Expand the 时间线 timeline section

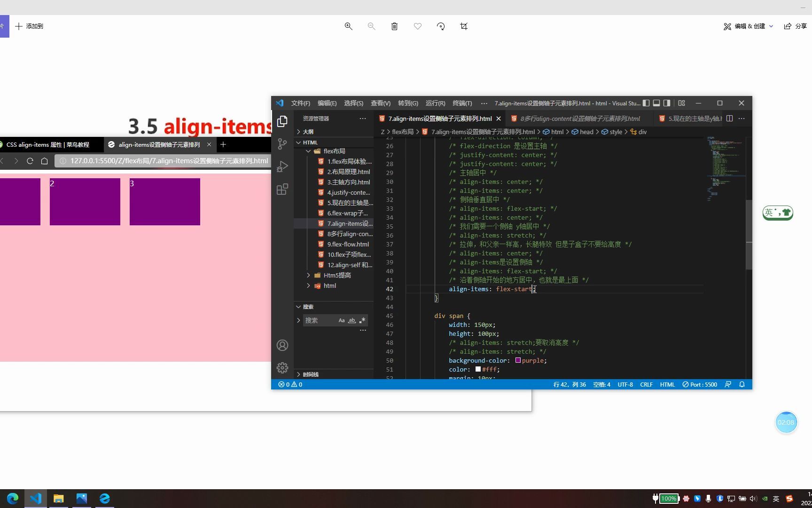pos(298,374)
